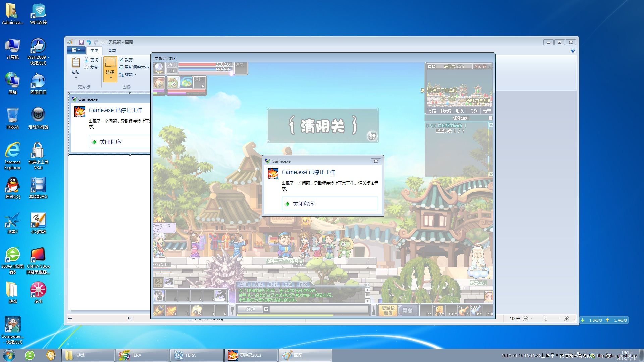Click the pet avatar icon beside the 饲料 slot
644x362 pixels.
coord(173,82)
